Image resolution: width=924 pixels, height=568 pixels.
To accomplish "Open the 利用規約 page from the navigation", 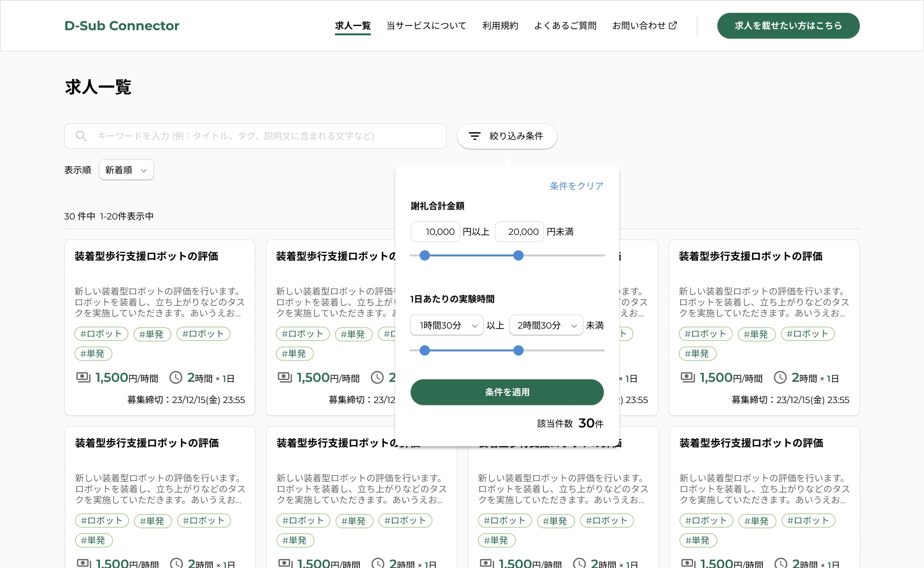I will point(500,26).
